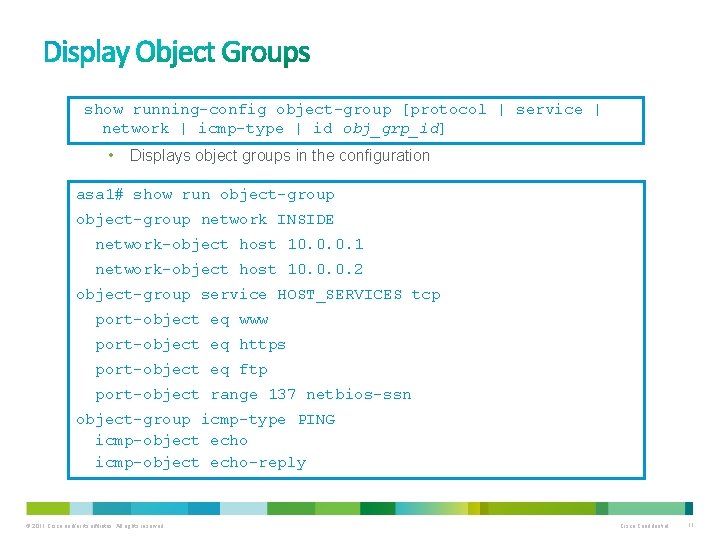The width and height of the screenshot is (720, 540).
Task: Click the bullet "Displays object groups in the configuration"
Action: pos(280,156)
